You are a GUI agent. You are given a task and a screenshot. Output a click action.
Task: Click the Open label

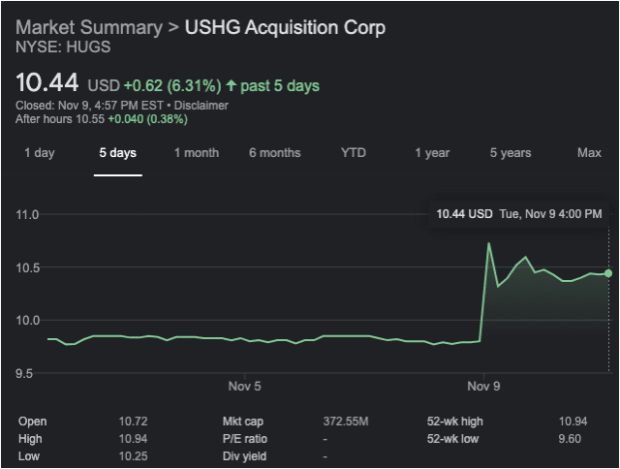32,421
